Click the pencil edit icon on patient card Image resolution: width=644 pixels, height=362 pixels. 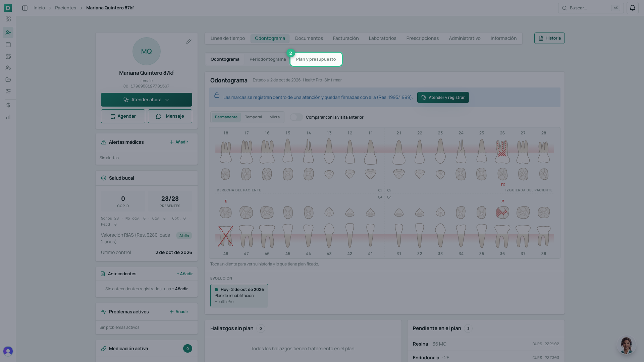point(189,41)
